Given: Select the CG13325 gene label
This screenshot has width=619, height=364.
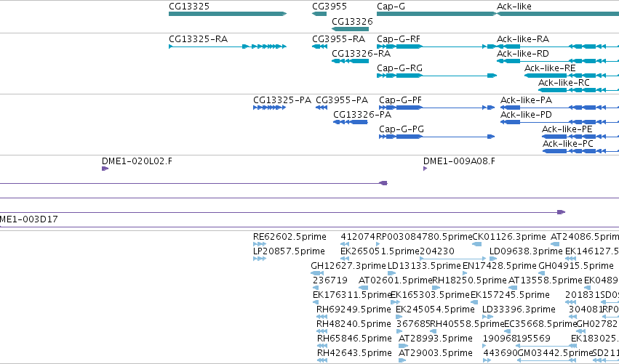Looking at the screenshot, I should coord(189,7).
